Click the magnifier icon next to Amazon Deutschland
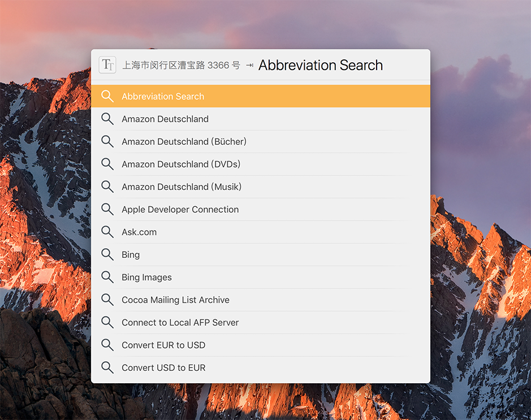 tap(107, 119)
